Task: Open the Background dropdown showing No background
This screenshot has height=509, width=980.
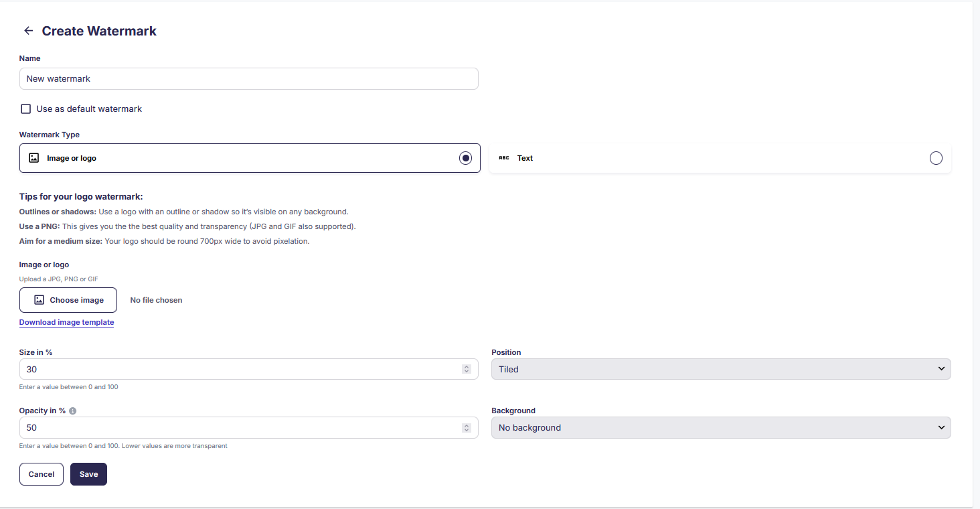Action: tap(721, 427)
